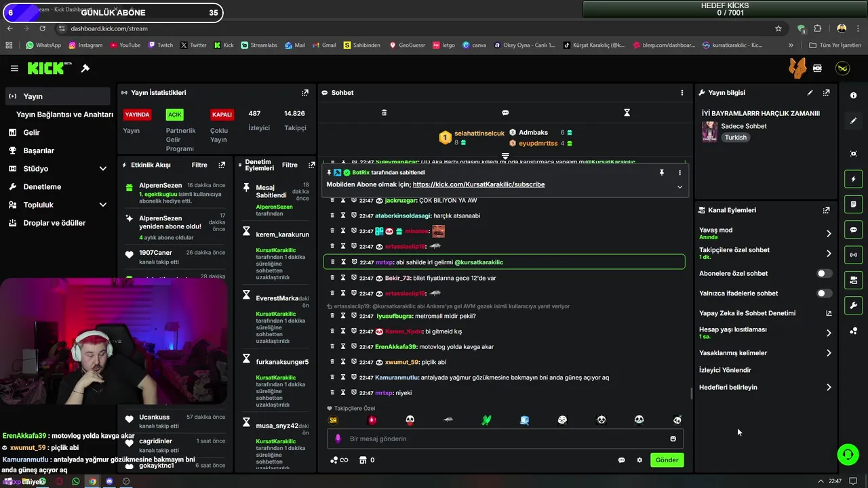Click the info icon in right sidebar
868x488 pixels.
tap(853, 96)
